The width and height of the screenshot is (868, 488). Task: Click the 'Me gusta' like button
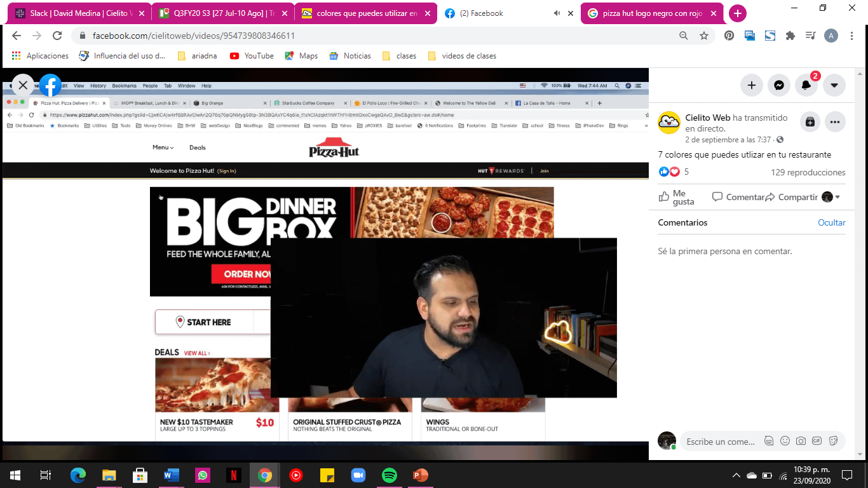[677, 197]
